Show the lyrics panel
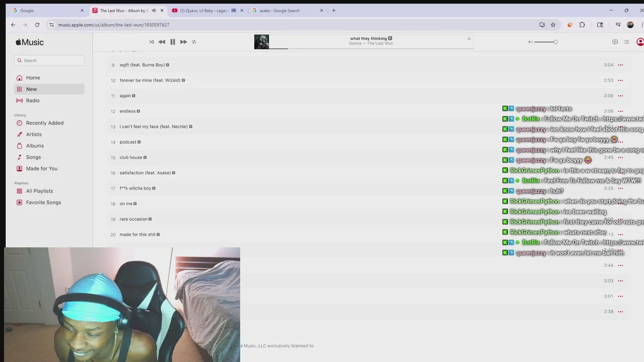Screen dimensions: 644x362 point(615,42)
